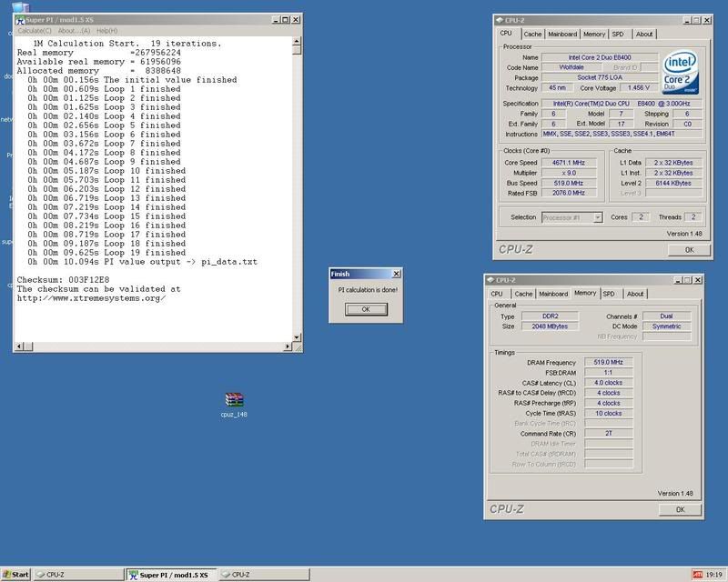Open the Start menu
The image size is (728, 582).
(15, 575)
